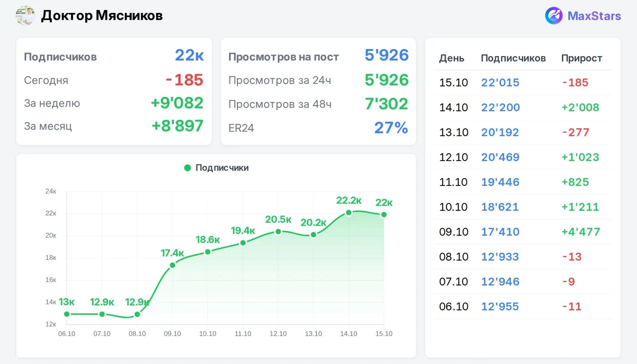The image size is (637, 364).
Task: Click the weekly growth value +9'082
Action: pyautogui.click(x=177, y=103)
